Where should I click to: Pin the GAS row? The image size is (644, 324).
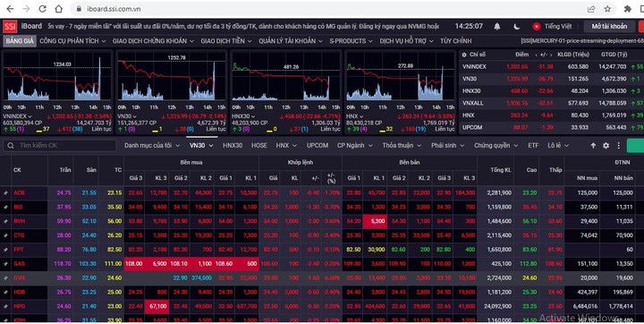tap(5, 263)
